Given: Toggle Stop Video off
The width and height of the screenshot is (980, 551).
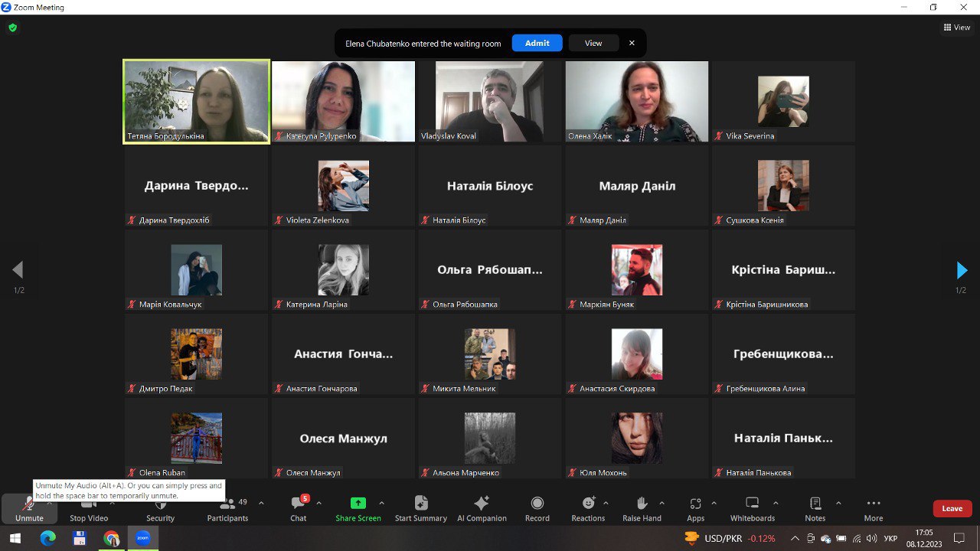Looking at the screenshot, I should pos(89,510).
